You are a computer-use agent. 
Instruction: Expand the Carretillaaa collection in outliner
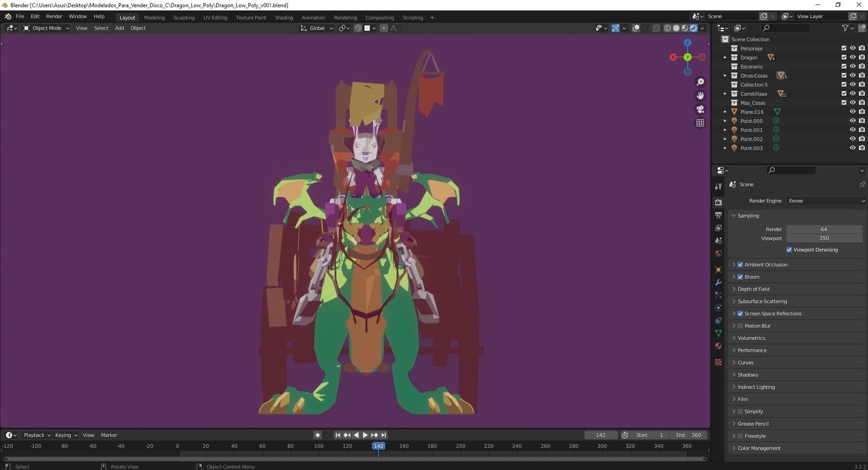point(725,94)
